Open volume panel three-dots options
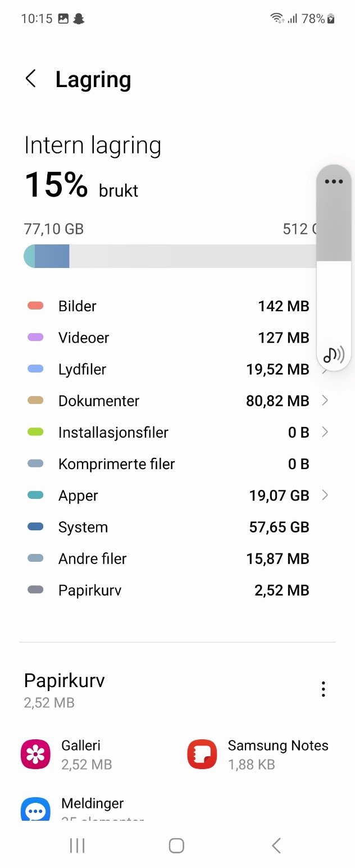 point(334,181)
